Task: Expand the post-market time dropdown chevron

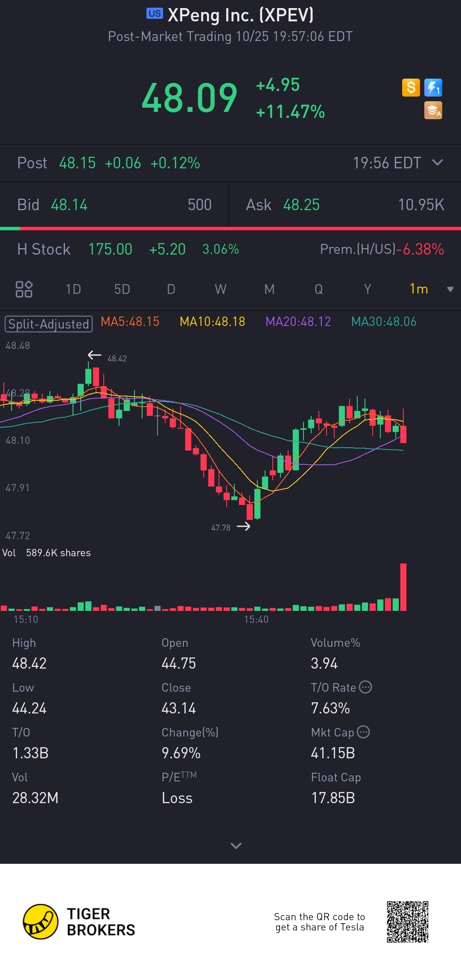Action: pos(438,162)
